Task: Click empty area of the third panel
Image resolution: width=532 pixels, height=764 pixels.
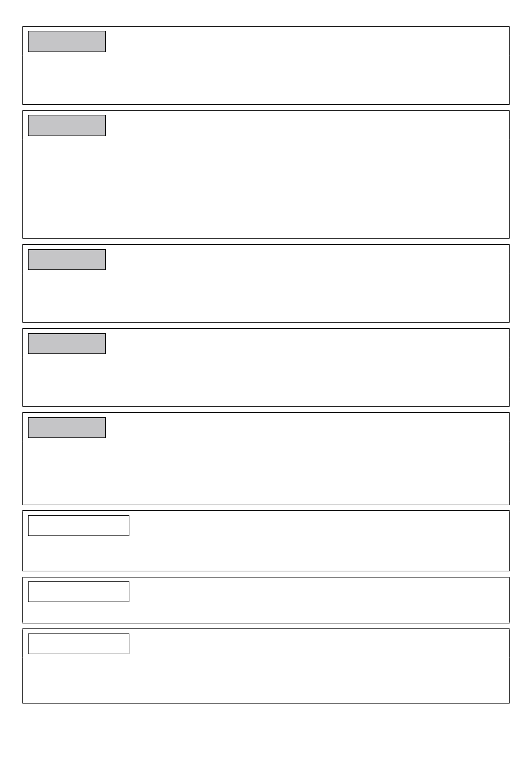Action: 308,283
